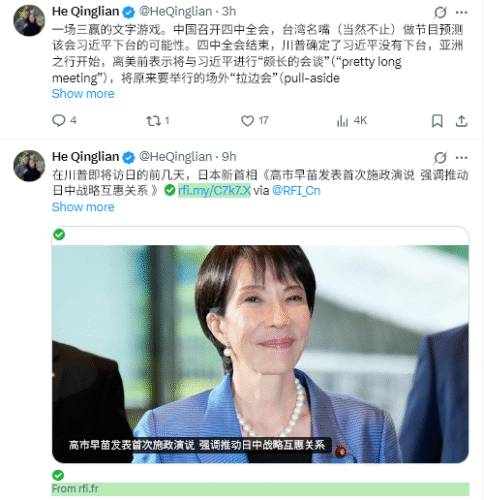
Task: Open the @HeQinglian handle on the 9h tweet
Action: tap(175, 157)
